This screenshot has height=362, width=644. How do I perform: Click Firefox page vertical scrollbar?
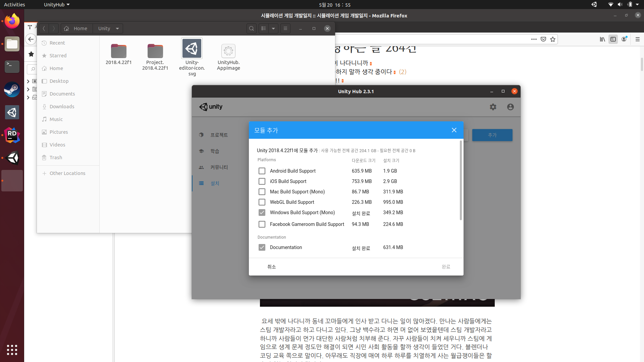pyautogui.click(x=642, y=65)
